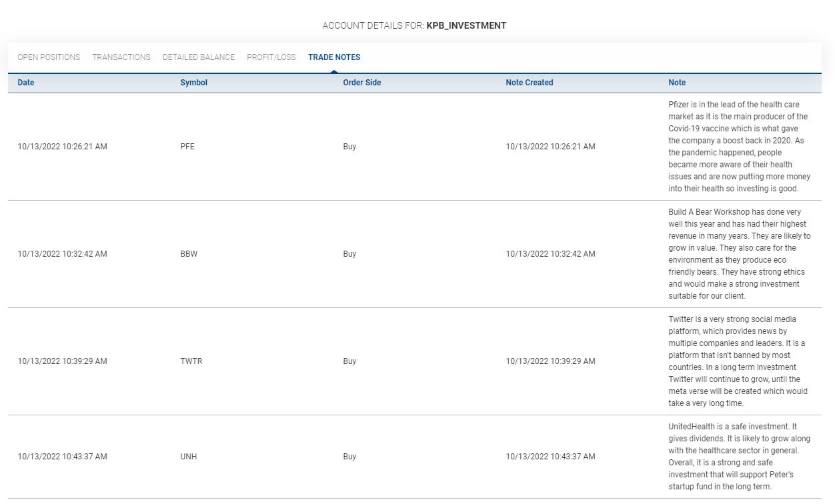The height and width of the screenshot is (504, 835).
Task: Sort by the Date column header
Action: (26, 83)
